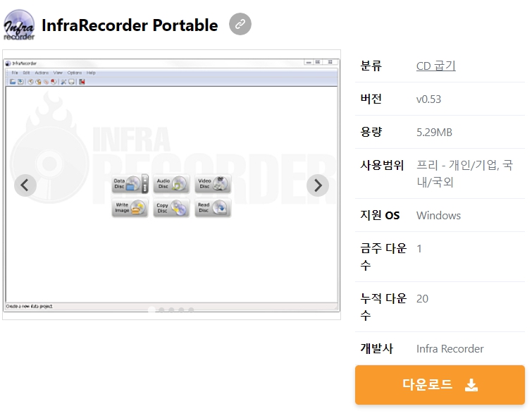The height and width of the screenshot is (416, 532).
Task: Click the supported OS value Windows
Action: pos(438,215)
